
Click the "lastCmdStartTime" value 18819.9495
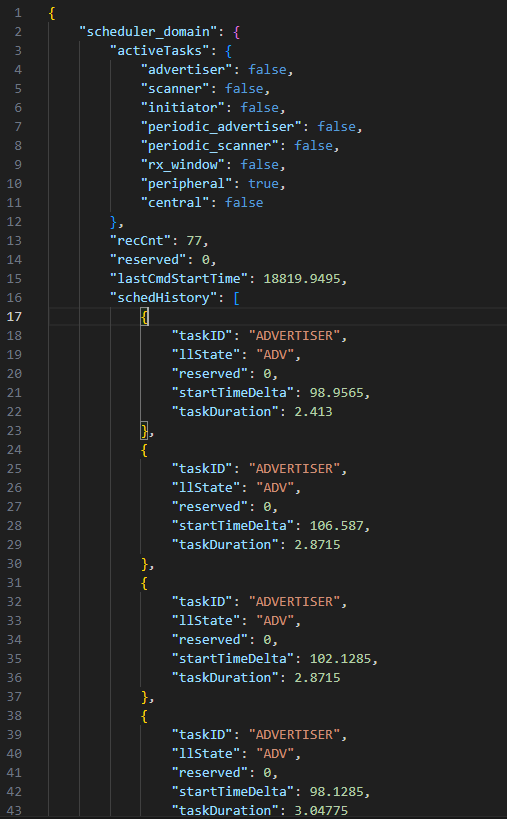coord(302,278)
